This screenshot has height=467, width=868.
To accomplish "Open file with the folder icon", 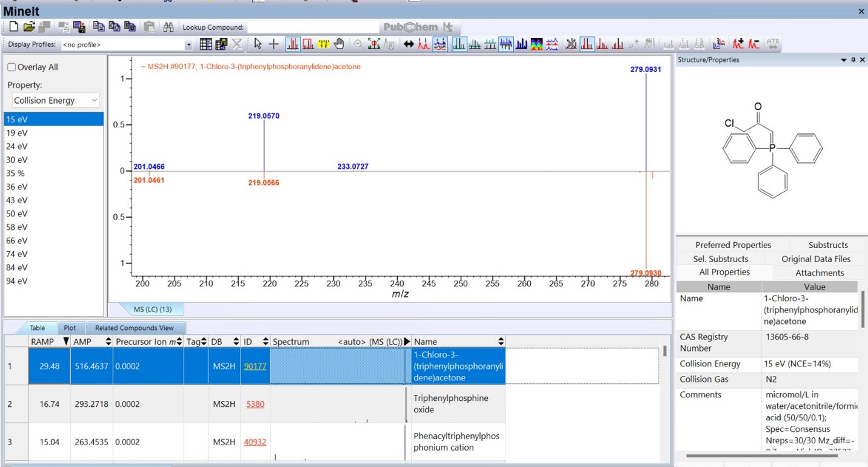I will pos(28,27).
